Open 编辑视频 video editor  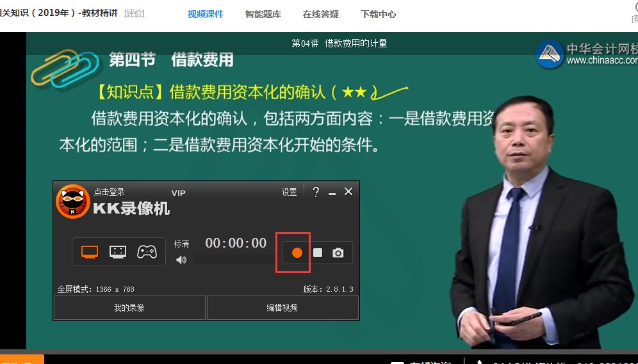pos(282,308)
